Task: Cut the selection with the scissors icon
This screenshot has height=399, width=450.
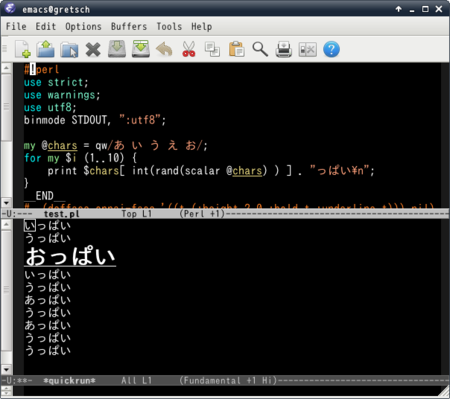Action: coord(189,49)
